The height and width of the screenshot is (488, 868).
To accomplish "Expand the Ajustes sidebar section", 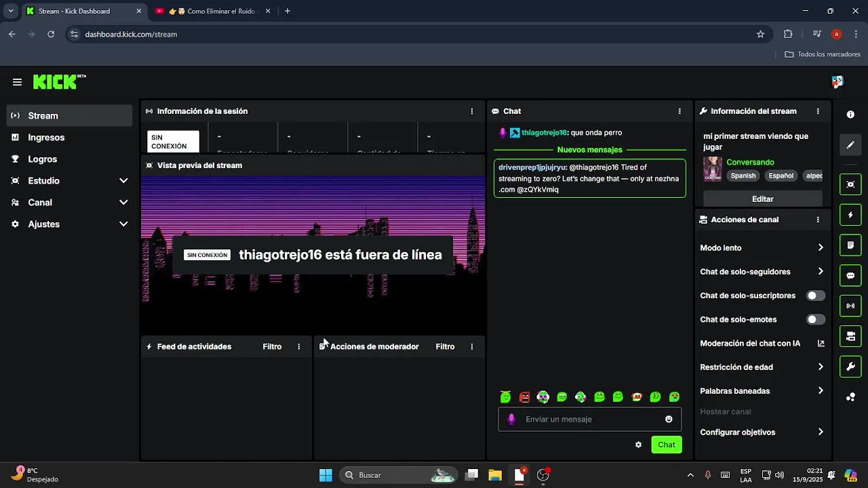I will 70,224.
